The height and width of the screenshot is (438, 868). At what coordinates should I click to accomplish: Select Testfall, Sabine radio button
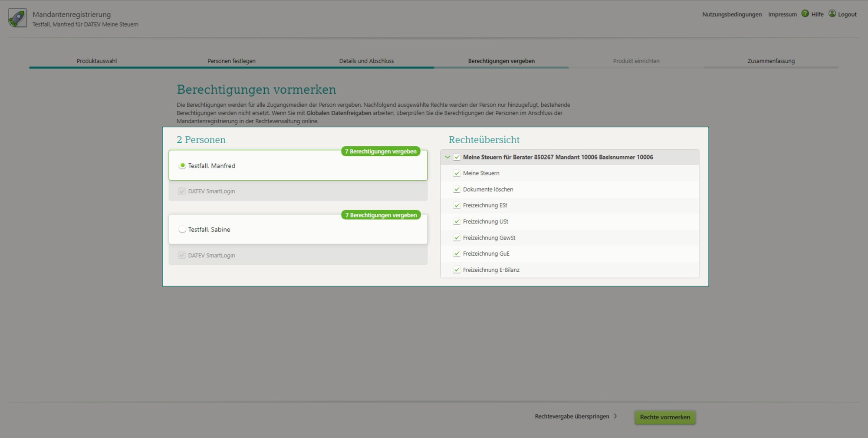click(182, 230)
